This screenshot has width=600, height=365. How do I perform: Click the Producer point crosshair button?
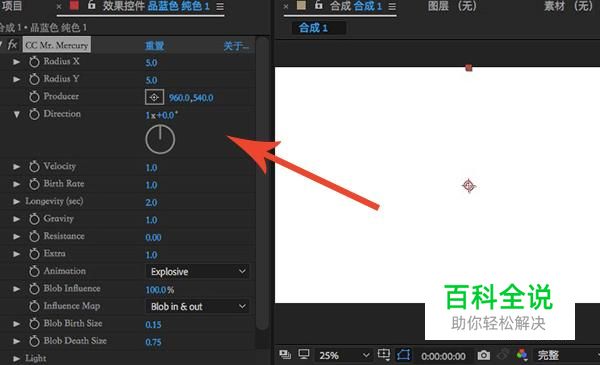[154, 97]
